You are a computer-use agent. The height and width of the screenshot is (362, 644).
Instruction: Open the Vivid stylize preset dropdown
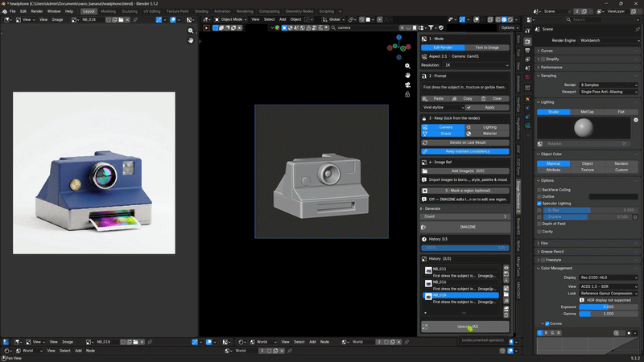(444, 108)
